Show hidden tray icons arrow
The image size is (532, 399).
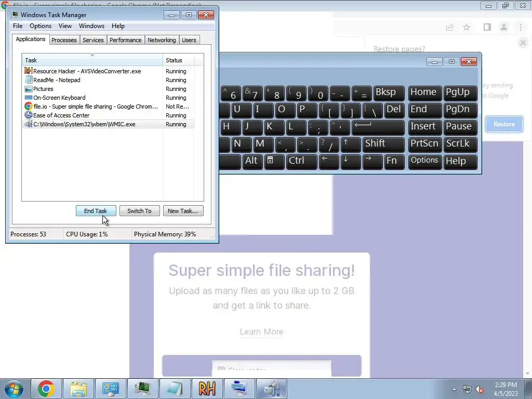click(454, 390)
